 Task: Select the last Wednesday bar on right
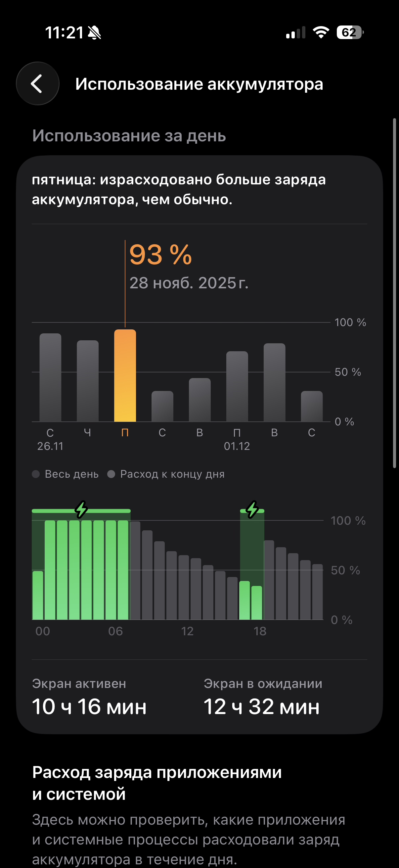(311, 406)
